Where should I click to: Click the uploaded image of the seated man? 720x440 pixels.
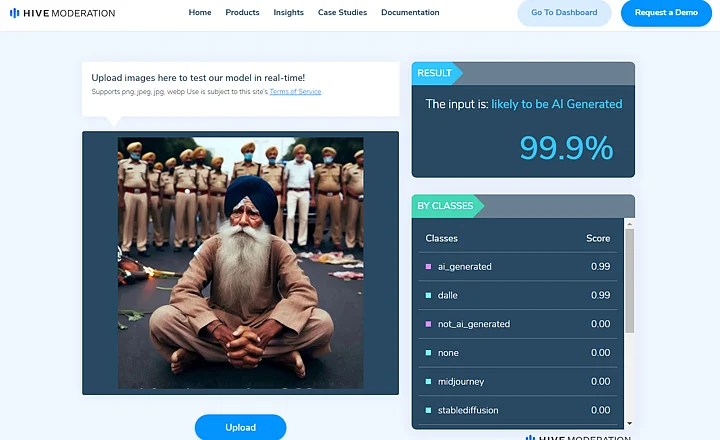coord(240,262)
